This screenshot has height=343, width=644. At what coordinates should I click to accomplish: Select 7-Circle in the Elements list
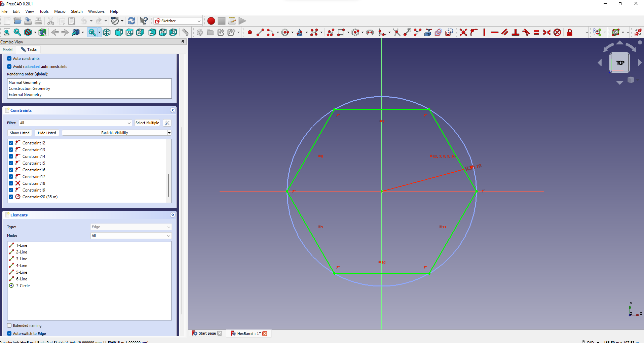tap(23, 286)
